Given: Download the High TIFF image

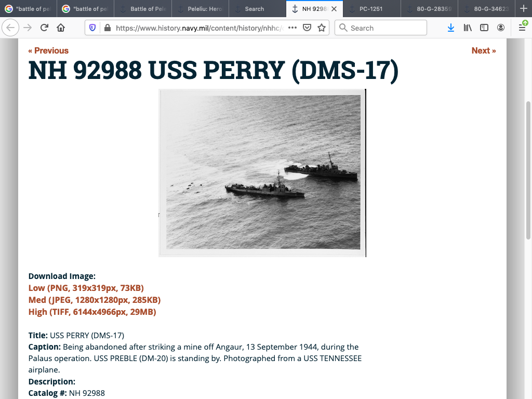Looking at the screenshot, I should click(x=92, y=312).
